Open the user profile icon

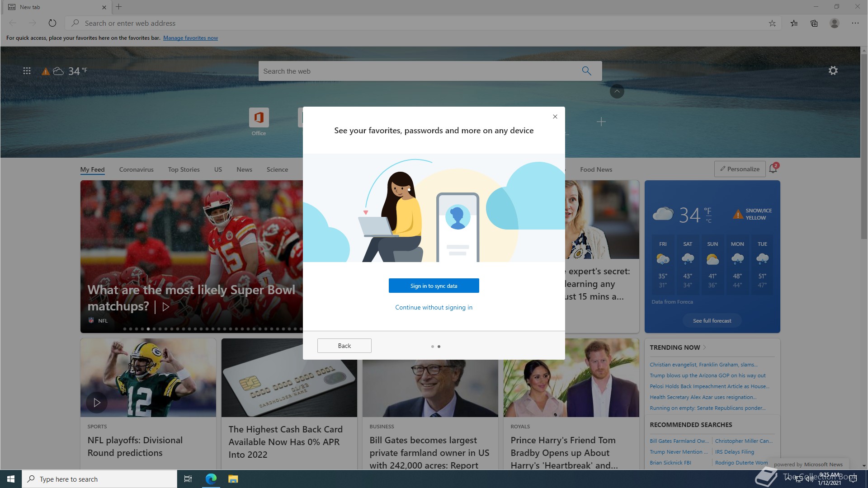click(835, 23)
